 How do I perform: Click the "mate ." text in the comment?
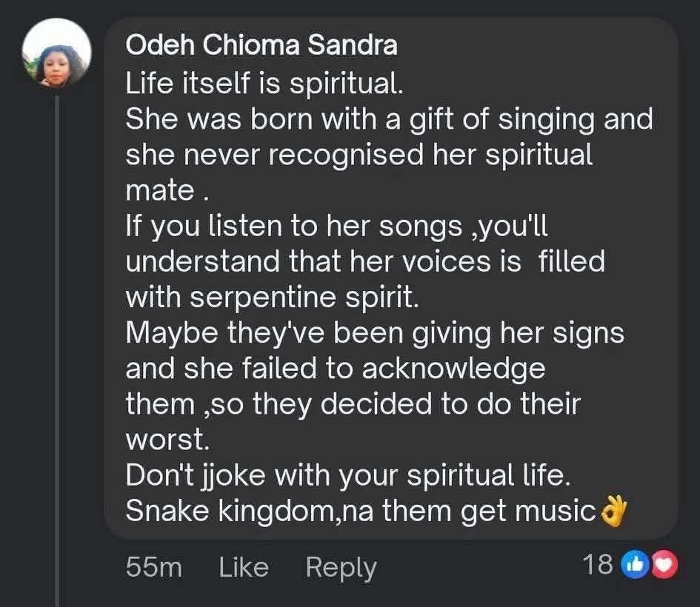164,190
